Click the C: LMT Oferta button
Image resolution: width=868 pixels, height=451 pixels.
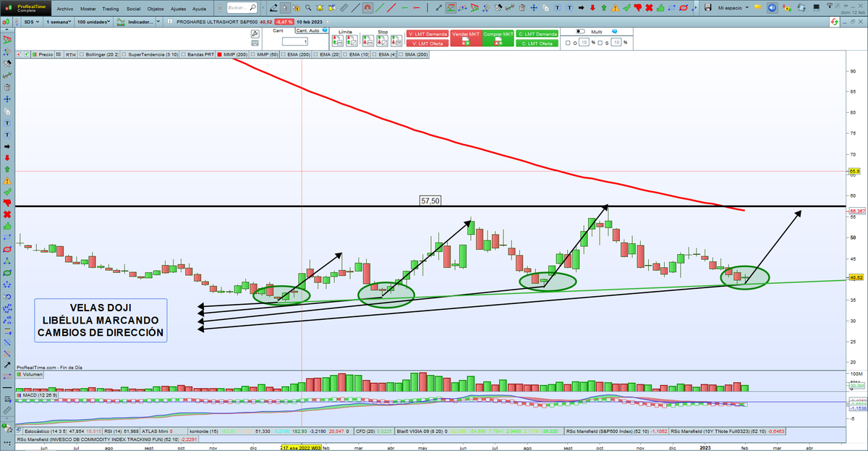[x=537, y=43]
